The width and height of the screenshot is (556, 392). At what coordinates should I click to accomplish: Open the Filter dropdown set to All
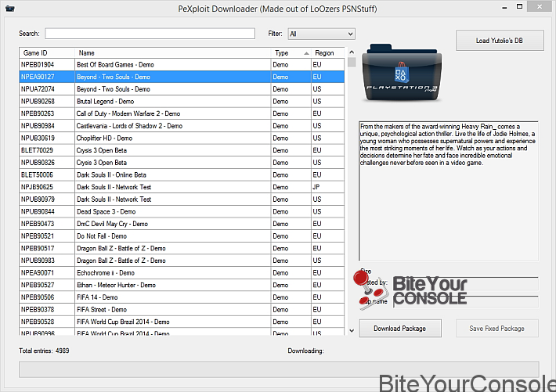click(321, 34)
